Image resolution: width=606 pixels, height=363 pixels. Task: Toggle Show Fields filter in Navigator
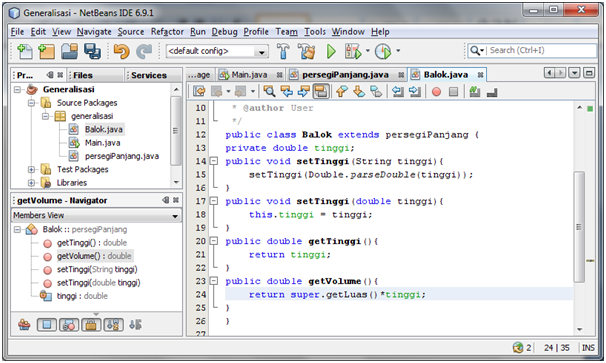coord(47,325)
